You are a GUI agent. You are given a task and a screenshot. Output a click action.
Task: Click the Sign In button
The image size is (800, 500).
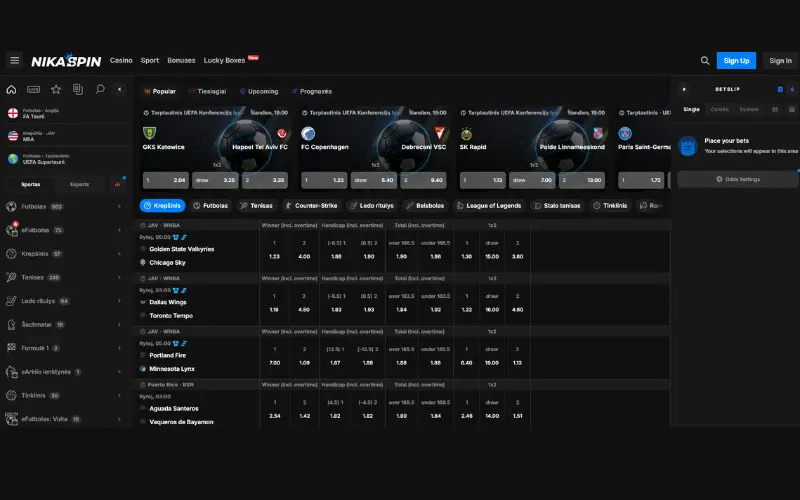coord(780,61)
